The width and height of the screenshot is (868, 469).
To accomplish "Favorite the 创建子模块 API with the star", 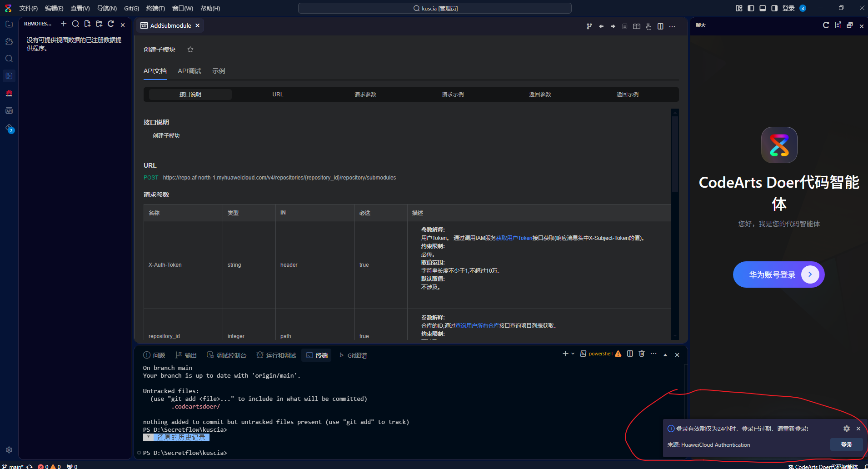I will point(190,50).
